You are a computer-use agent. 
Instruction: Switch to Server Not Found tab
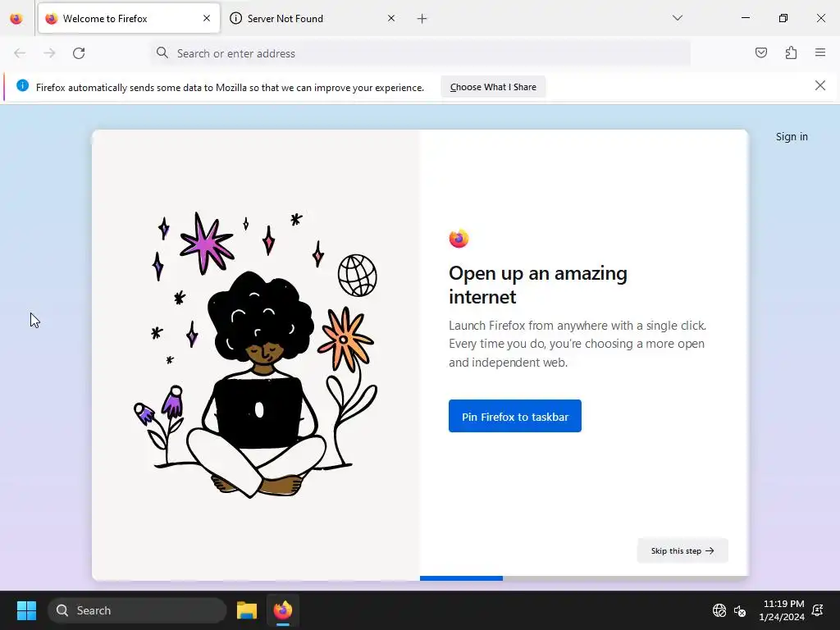313,18
